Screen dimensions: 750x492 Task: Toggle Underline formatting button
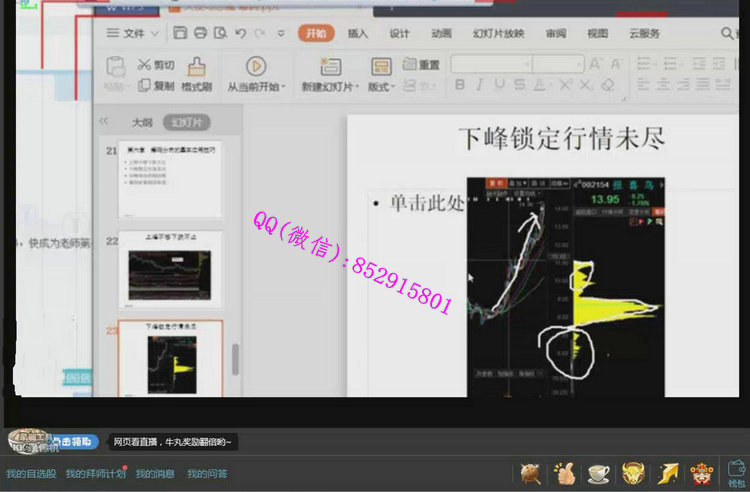(x=501, y=86)
